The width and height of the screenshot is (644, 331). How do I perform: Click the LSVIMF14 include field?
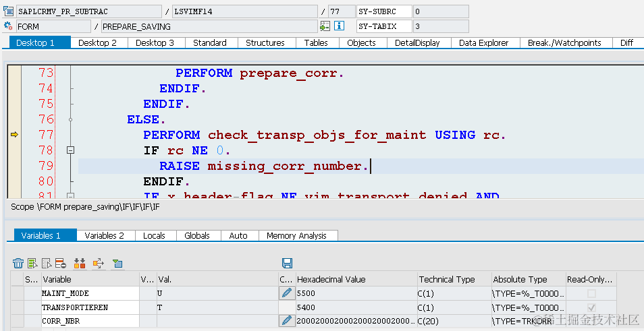click(245, 11)
